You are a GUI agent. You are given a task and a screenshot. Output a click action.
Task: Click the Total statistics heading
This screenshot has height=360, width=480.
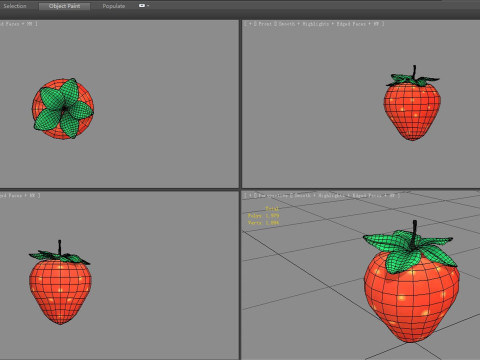click(272, 209)
